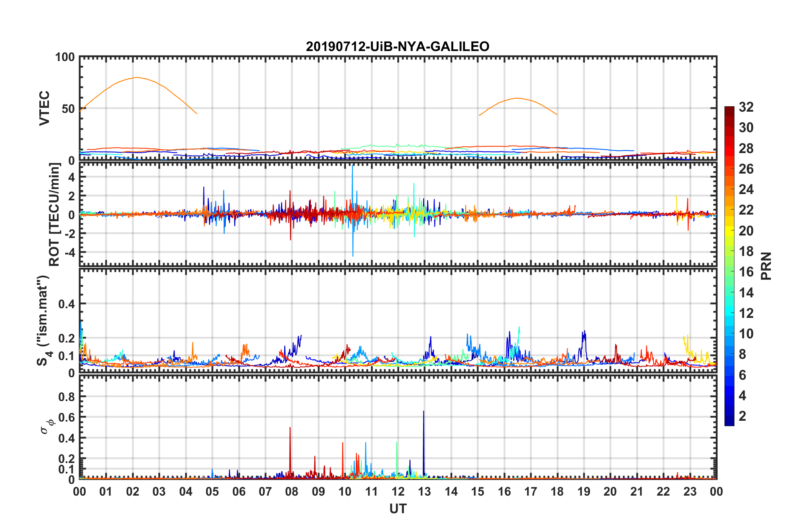796x532 pixels.
Task: Click colorbar tick label 26
Action: tap(746, 169)
